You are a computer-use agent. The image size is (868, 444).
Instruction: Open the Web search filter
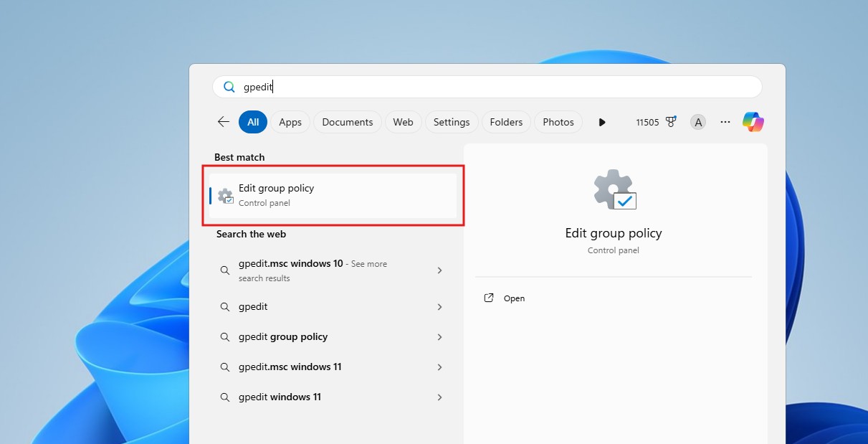tap(403, 122)
